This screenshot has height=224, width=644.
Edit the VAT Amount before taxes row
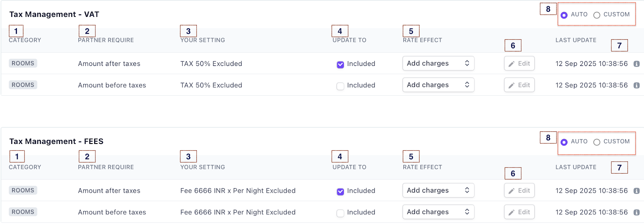click(x=519, y=85)
